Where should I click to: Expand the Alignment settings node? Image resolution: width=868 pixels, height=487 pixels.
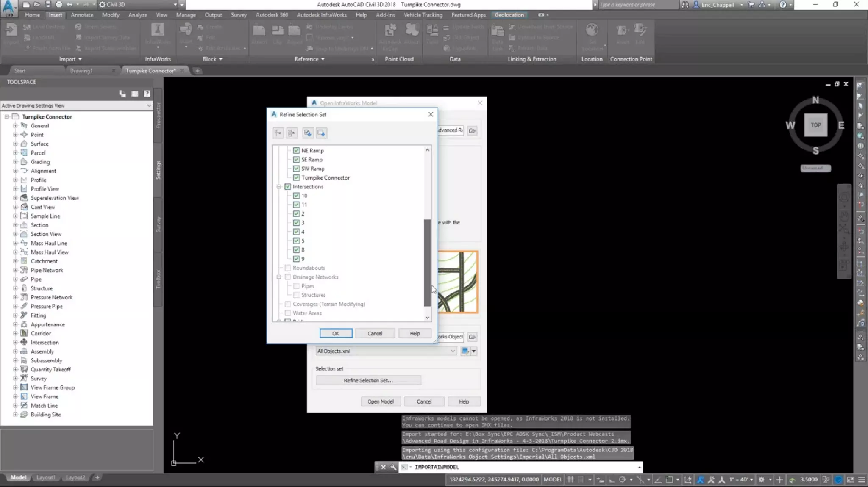tap(15, 171)
